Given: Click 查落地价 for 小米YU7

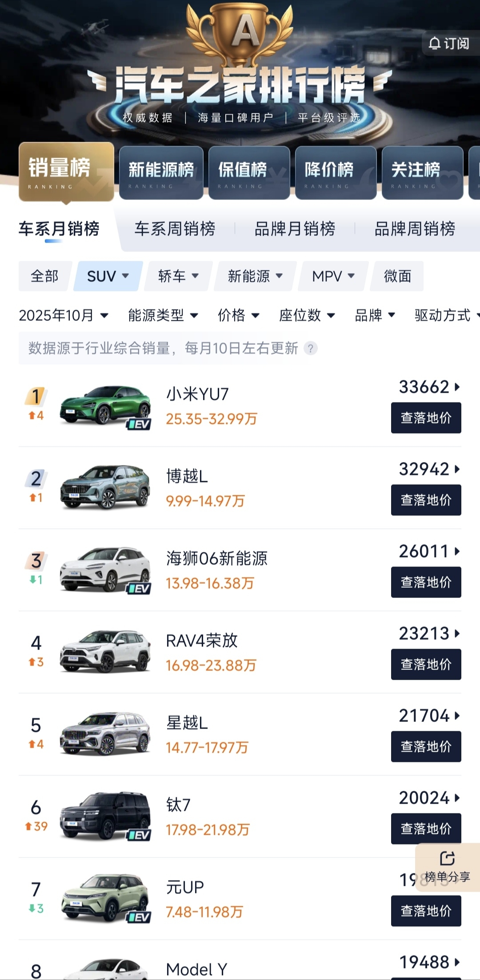Looking at the screenshot, I should point(426,418).
